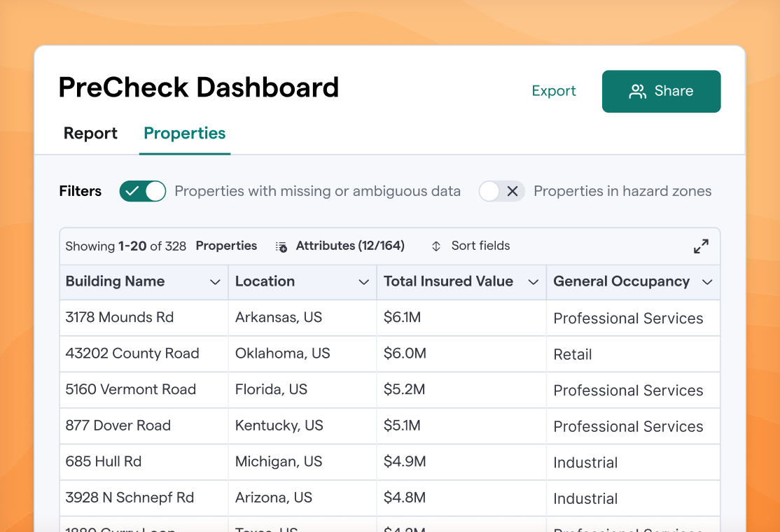Click the $4.9M insured value
The height and width of the screenshot is (532, 780).
(x=405, y=461)
